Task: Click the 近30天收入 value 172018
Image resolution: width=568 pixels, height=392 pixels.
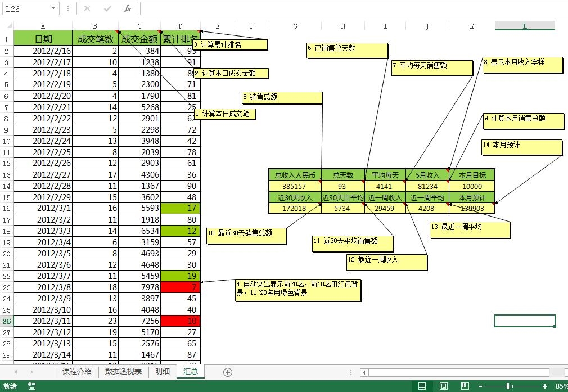Action: (x=295, y=208)
